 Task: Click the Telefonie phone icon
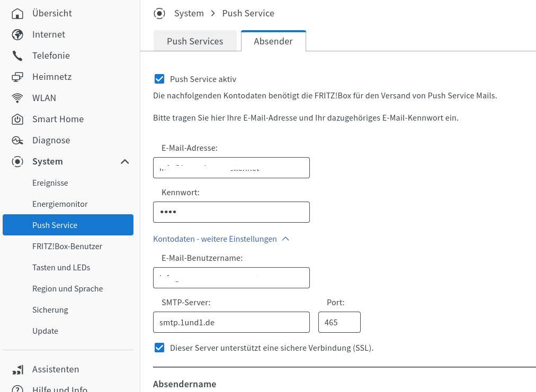(x=17, y=56)
